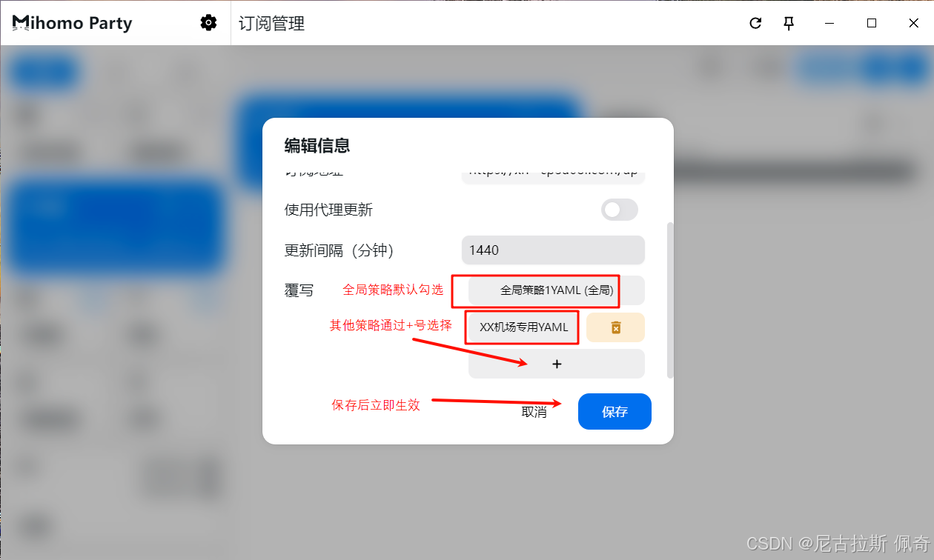Add another override with the plus button

click(x=557, y=364)
